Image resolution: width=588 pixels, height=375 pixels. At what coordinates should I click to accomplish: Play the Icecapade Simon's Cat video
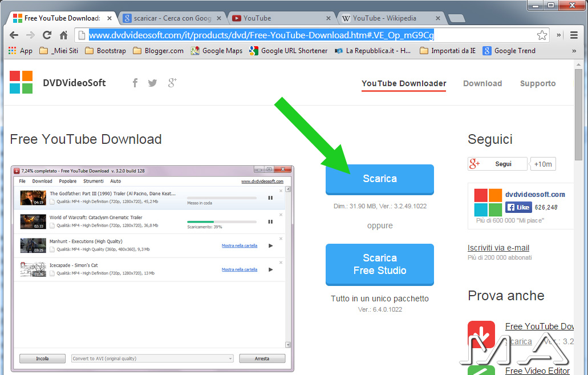pyautogui.click(x=271, y=269)
